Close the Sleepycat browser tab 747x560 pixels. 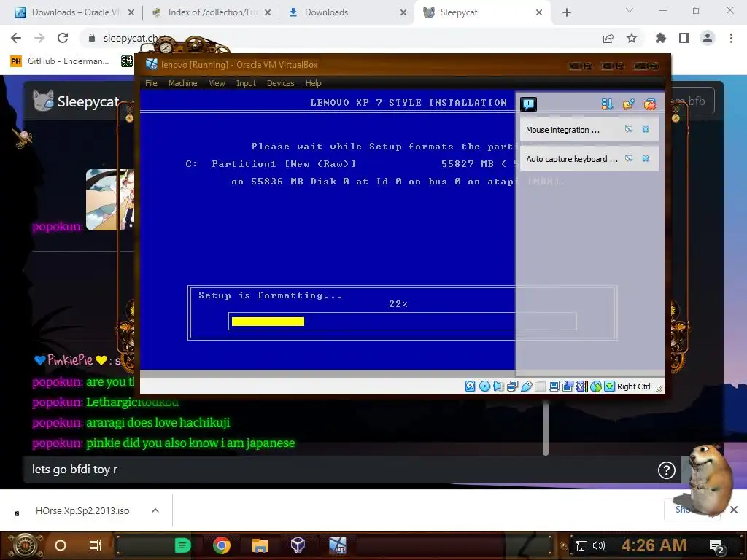point(539,12)
